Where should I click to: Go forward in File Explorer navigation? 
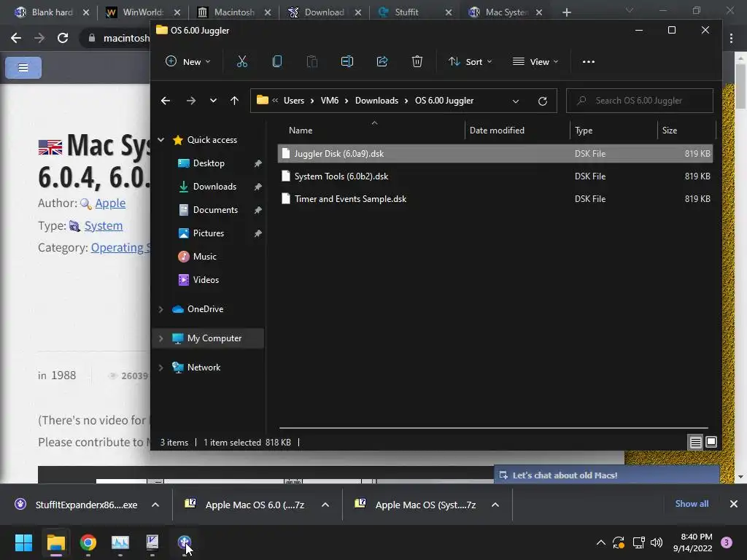pos(191,101)
